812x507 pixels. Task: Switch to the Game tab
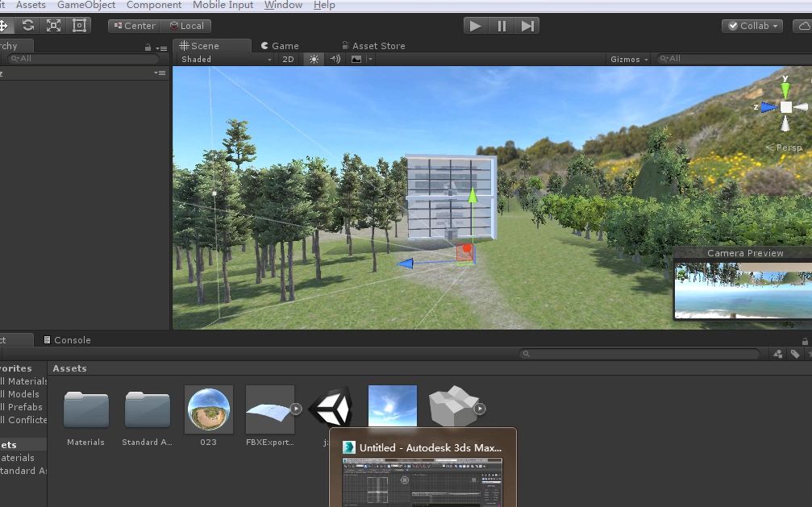(279, 45)
